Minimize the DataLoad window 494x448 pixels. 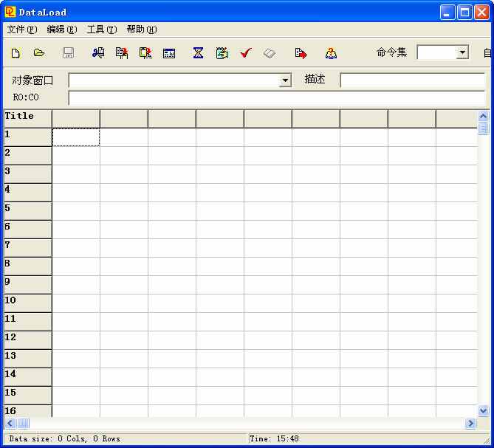point(447,13)
